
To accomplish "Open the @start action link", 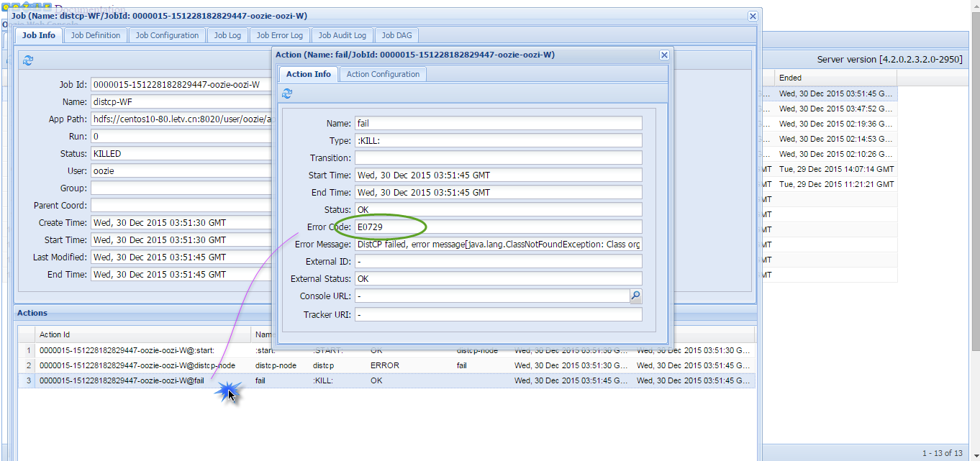I will click(x=124, y=350).
